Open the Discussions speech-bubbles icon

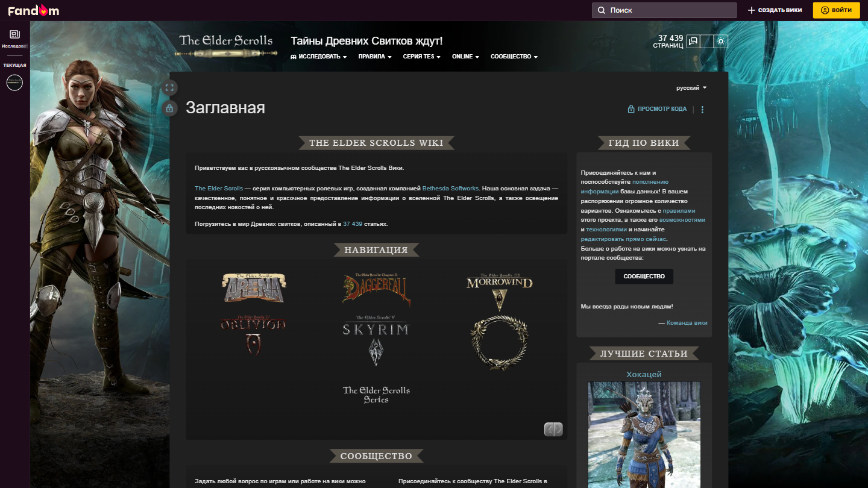693,41
